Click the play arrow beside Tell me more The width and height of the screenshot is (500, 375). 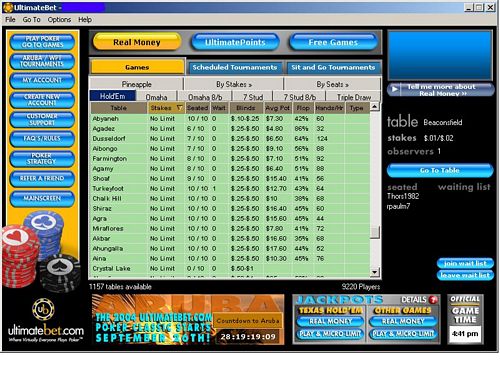point(395,89)
